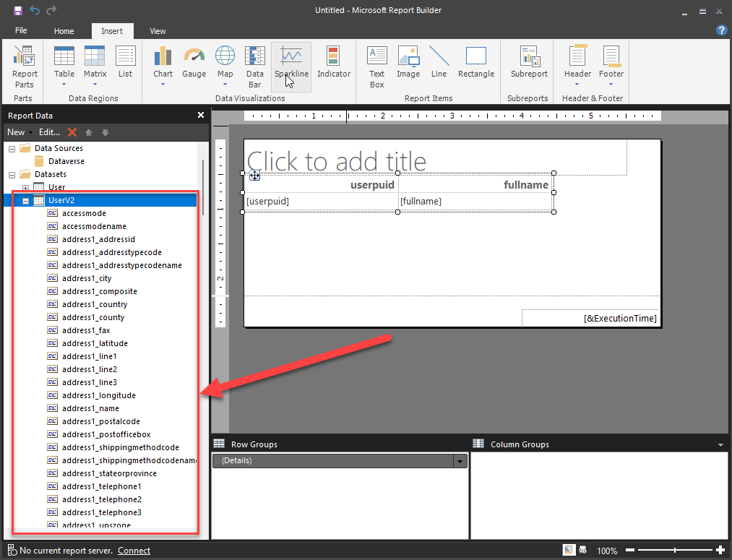Insert a Sparkline
The image size is (732, 560).
pyautogui.click(x=291, y=66)
